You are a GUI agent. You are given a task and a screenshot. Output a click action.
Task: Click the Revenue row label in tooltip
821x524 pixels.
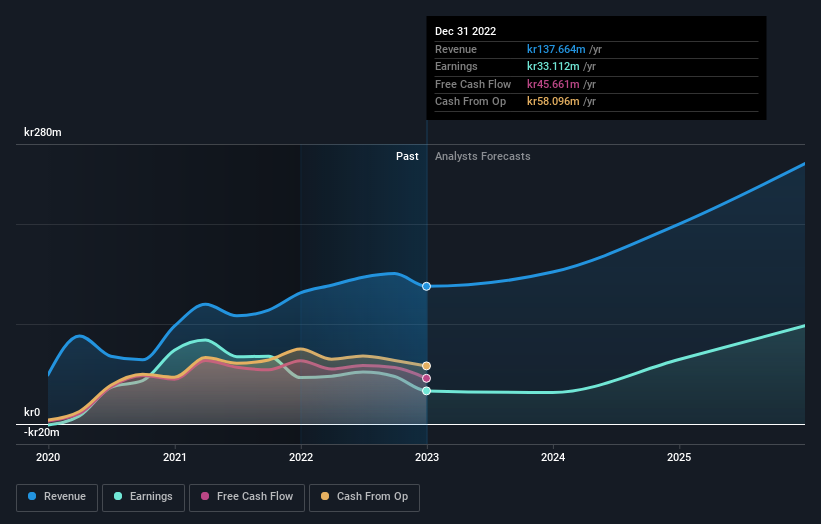[456, 49]
